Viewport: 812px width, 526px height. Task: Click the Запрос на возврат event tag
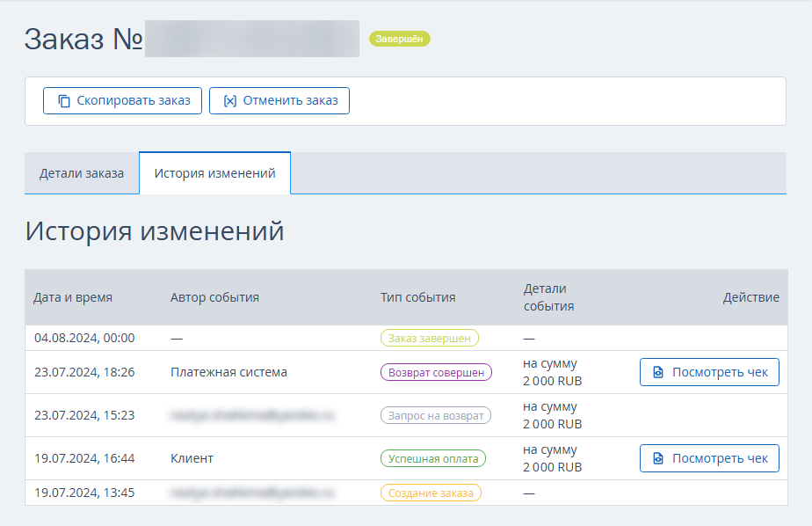436,415
